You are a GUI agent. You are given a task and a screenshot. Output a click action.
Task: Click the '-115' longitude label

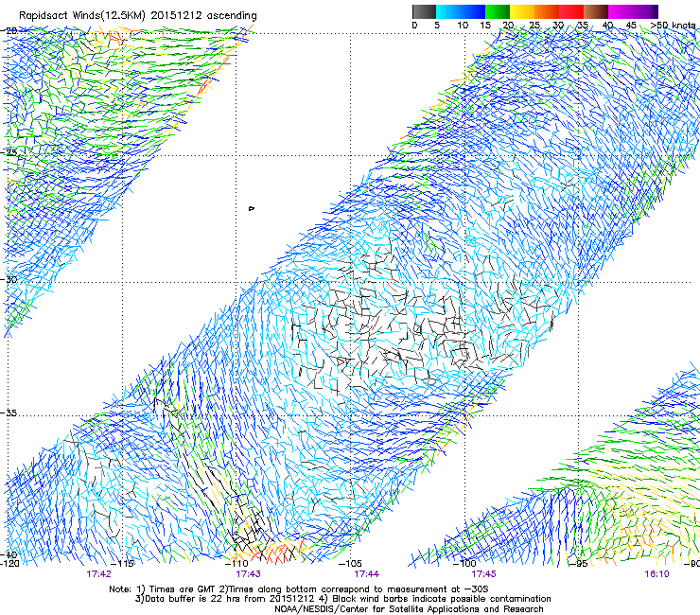coord(124,564)
